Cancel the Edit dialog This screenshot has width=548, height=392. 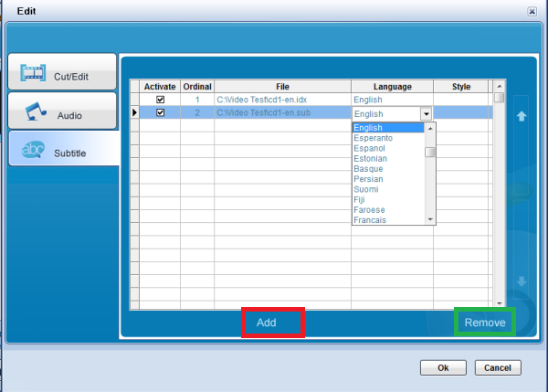pos(498,368)
